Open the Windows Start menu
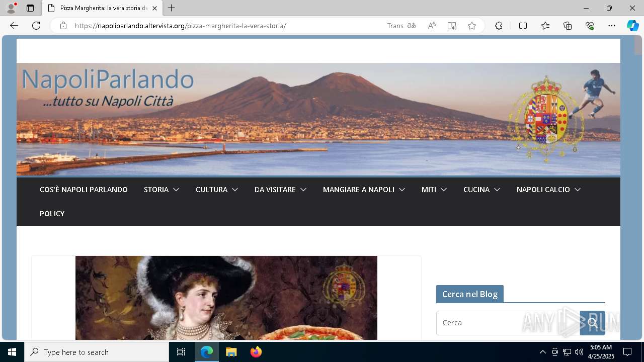Viewport: 644px width, 362px height. coord(12,352)
